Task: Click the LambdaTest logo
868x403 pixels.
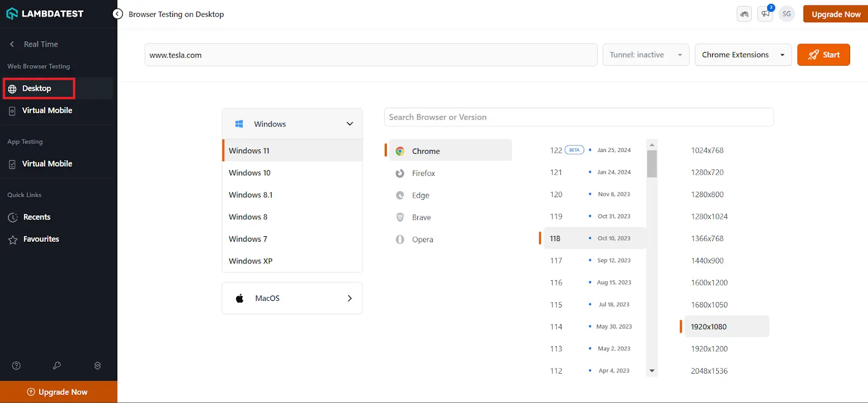Action: [x=45, y=14]
